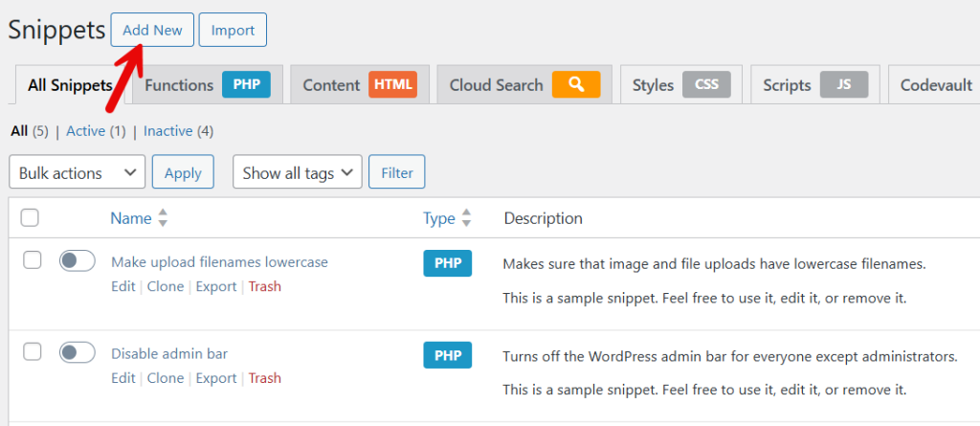
Task: Show only Inactive snippets
Action: pyautogui.click(x=167, y=131)
